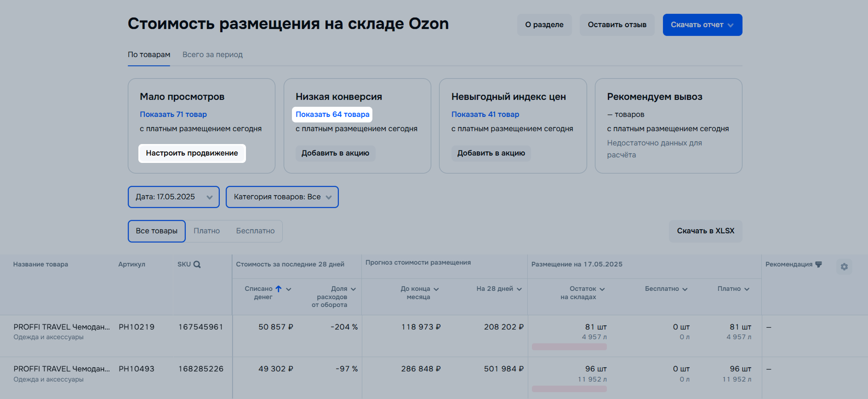Open the Показать 64 товара link
Screen dimensions: 868x399
coord(332,115)
